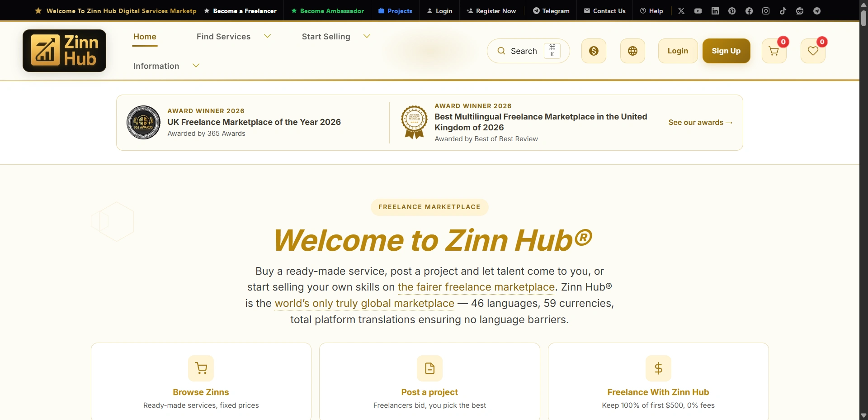The image size is (868, 420).
Task: Click the Best of Best Review ribbon badge
Action: 414,122
